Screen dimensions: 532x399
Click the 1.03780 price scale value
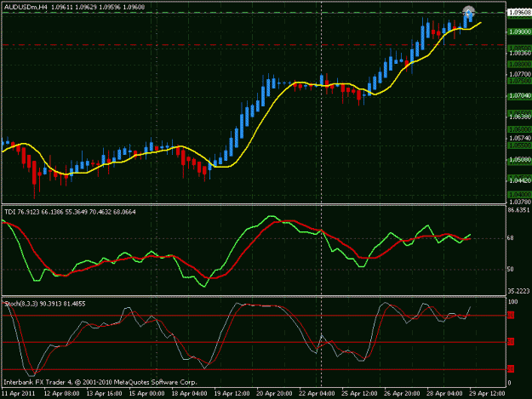point(519,202)
